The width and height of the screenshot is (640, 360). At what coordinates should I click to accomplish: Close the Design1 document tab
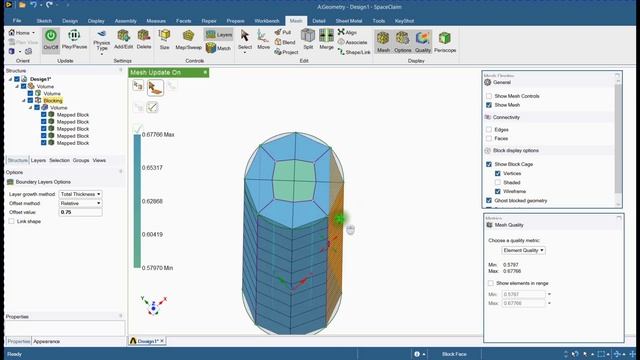click(162, 341)
